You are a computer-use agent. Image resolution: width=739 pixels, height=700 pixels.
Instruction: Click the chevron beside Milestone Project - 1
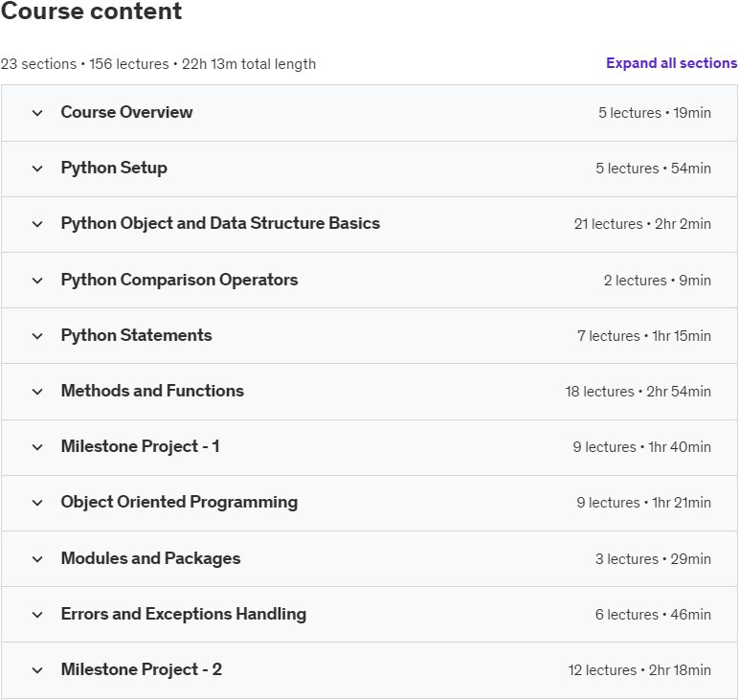pyautogui.click(x=37, y=447)
